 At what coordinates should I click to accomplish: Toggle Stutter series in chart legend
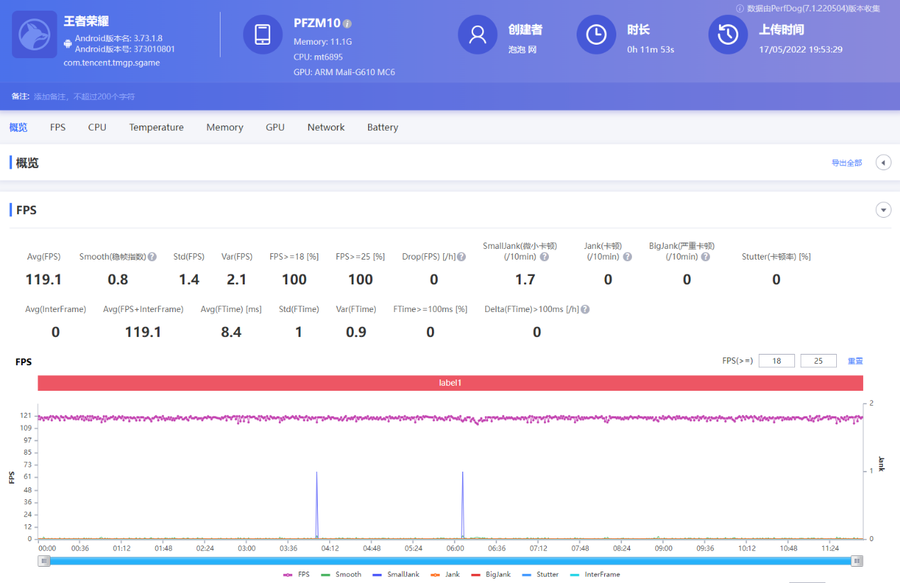540,575
